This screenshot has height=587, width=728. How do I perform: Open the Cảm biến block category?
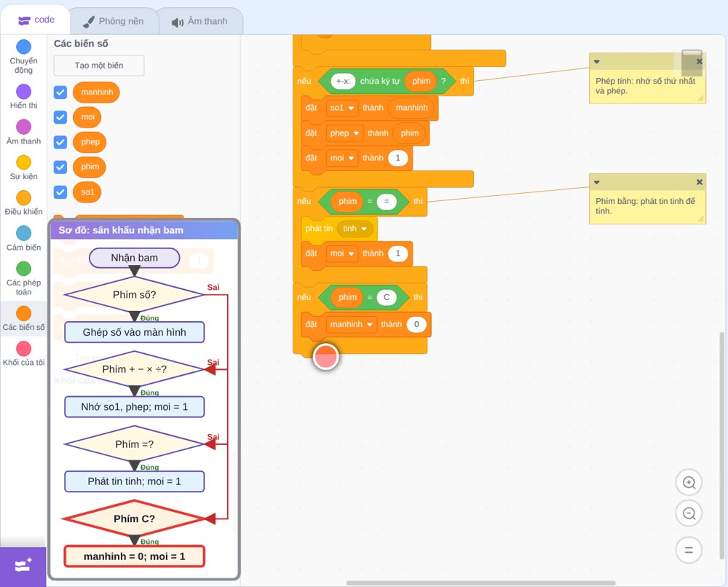click(x=23, y=238)
